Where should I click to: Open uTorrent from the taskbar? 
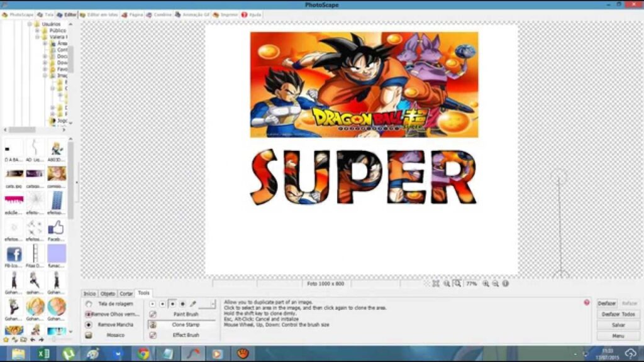69,353
